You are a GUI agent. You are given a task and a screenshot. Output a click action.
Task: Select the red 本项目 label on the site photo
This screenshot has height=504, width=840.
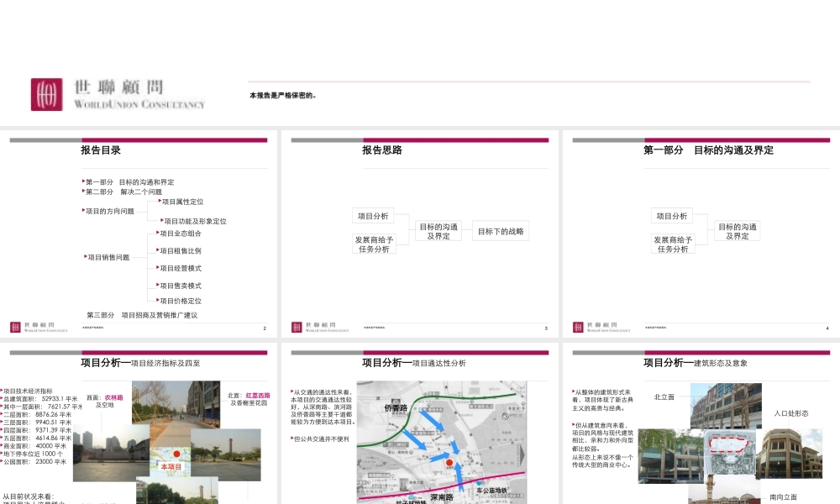click(171, 466)
